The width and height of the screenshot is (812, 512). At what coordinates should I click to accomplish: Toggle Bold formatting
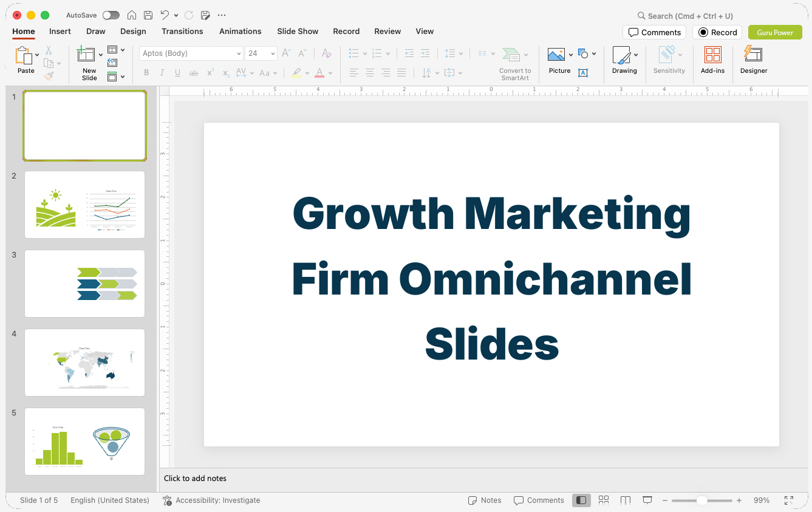146,73
